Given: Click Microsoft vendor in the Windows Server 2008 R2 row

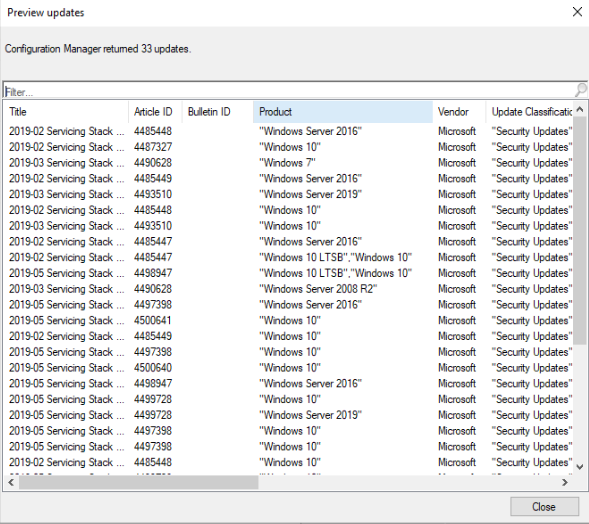Looking at the screenshot, I should pyautogui.click(x=457, y=289).
